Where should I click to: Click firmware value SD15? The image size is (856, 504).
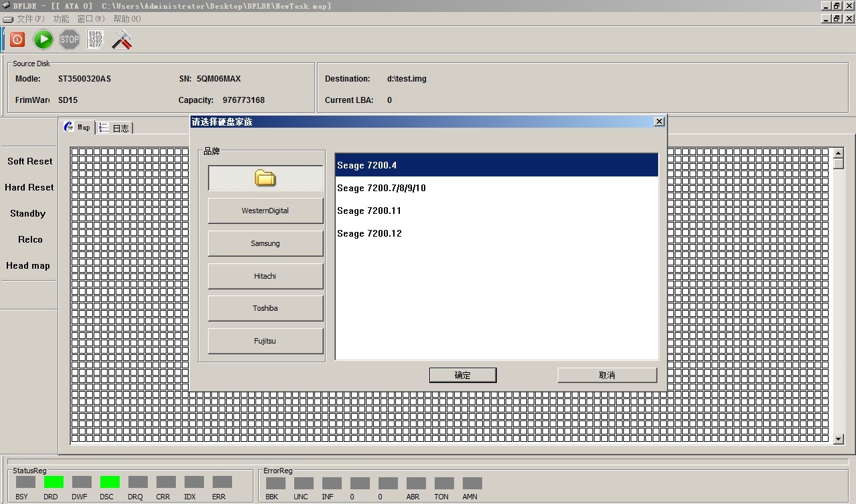tap(68, 100)
